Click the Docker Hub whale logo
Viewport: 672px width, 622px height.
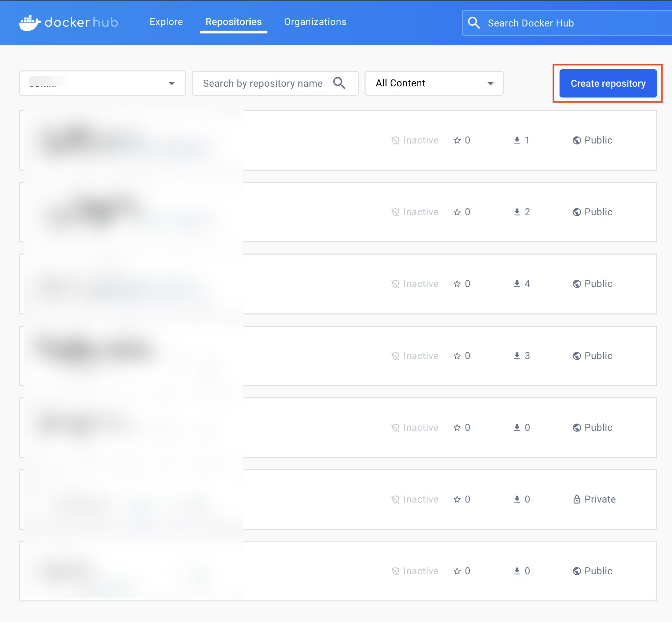click(30, 23)
